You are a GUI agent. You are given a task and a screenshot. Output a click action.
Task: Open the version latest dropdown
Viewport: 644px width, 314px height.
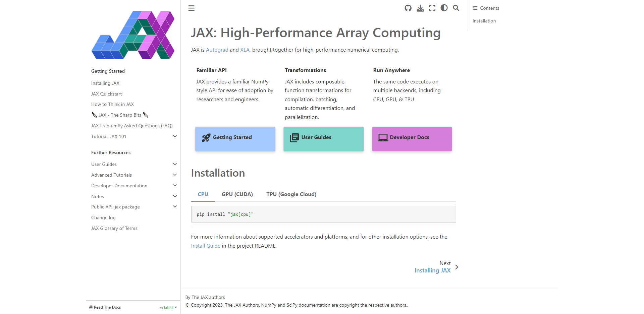[x=168, y=307]
